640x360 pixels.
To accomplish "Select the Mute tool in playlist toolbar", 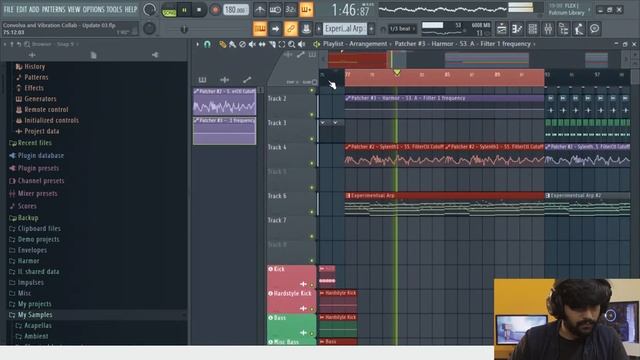I will tap(252, 44).
